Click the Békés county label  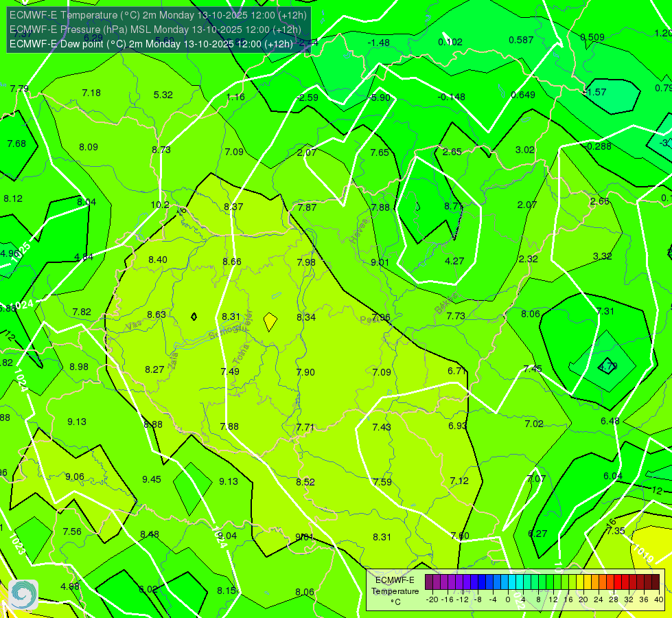(x=445, y=304)
